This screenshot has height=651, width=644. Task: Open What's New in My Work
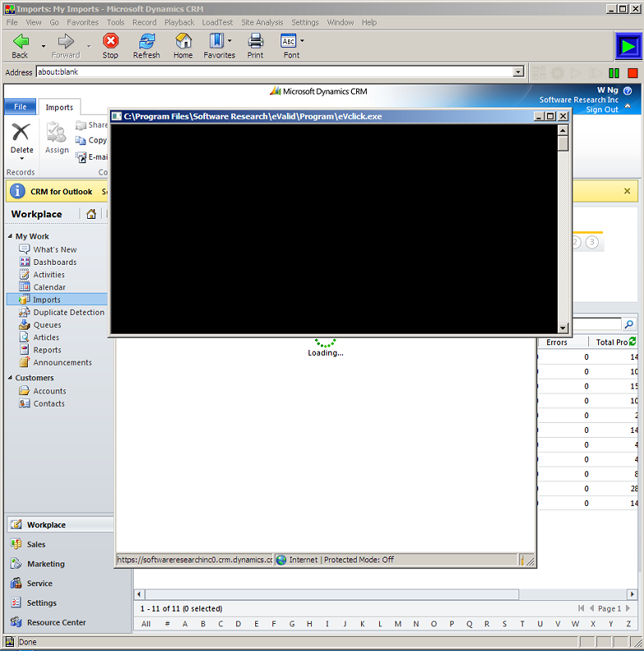coord(55,249)
